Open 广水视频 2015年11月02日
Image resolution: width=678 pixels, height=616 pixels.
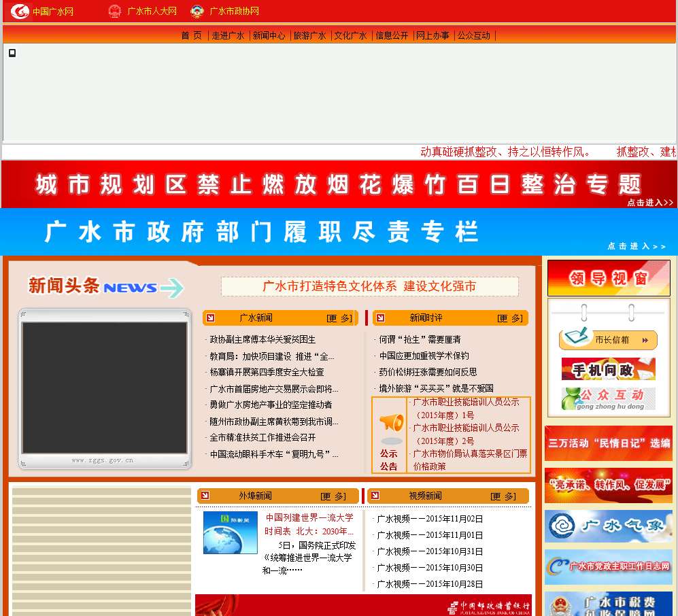pyautogui.click(x=430, y=519)
